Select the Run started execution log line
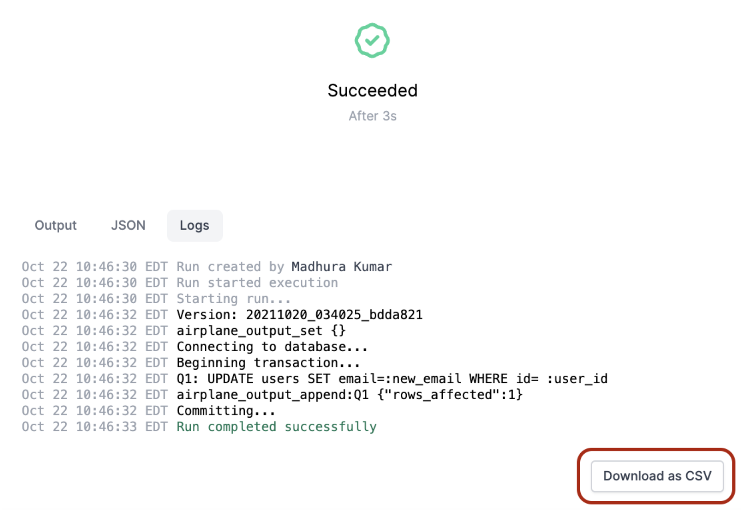756x532 pixels. point(180,283)
